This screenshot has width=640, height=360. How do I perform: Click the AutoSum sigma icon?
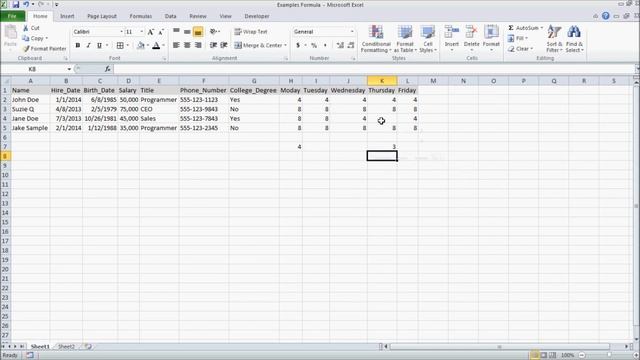pyautogui.click(x=511, y=28)
